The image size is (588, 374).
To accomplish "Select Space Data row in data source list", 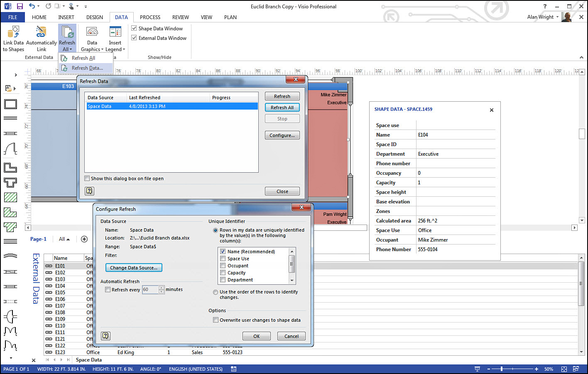I will pyautogui.click(x=172, y=106).
